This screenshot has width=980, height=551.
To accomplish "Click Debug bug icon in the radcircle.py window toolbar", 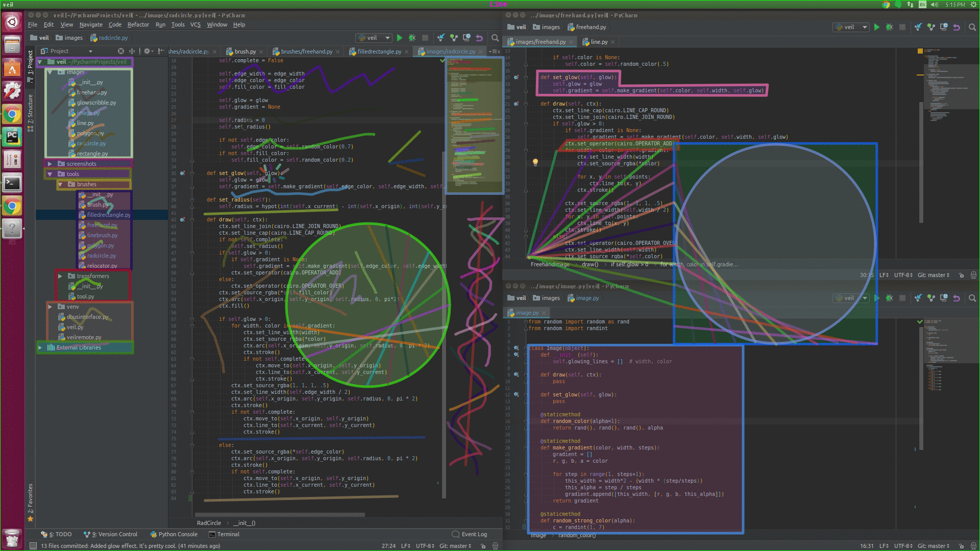I will pyautogui.click(x=412, y=38).
